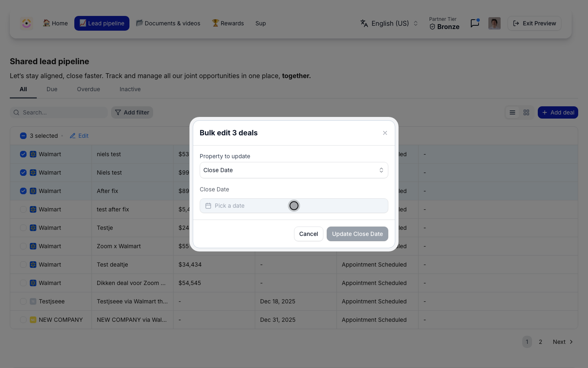Open Documents & videos section
The height and width of the screenshot is (368, 588).
(168, 23)
